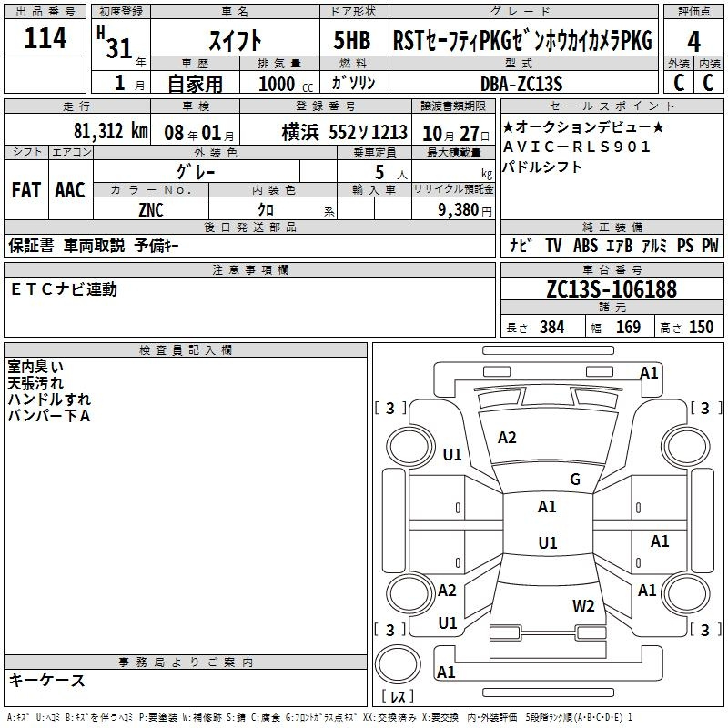Click the exterior grade C under 外装
The height and width of the screenshot is (728, 728).
[679, 83]
